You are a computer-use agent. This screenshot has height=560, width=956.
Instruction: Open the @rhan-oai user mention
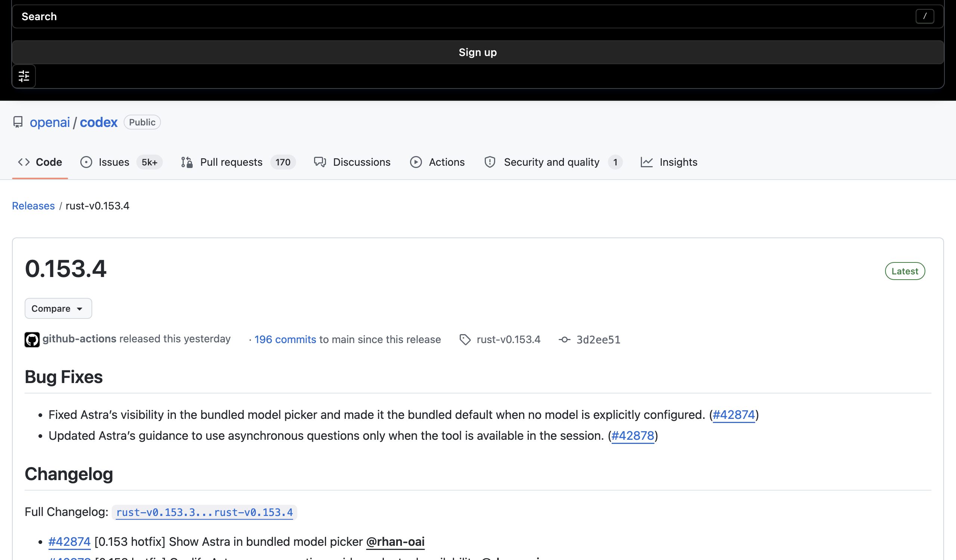click(x=395, y=542)
